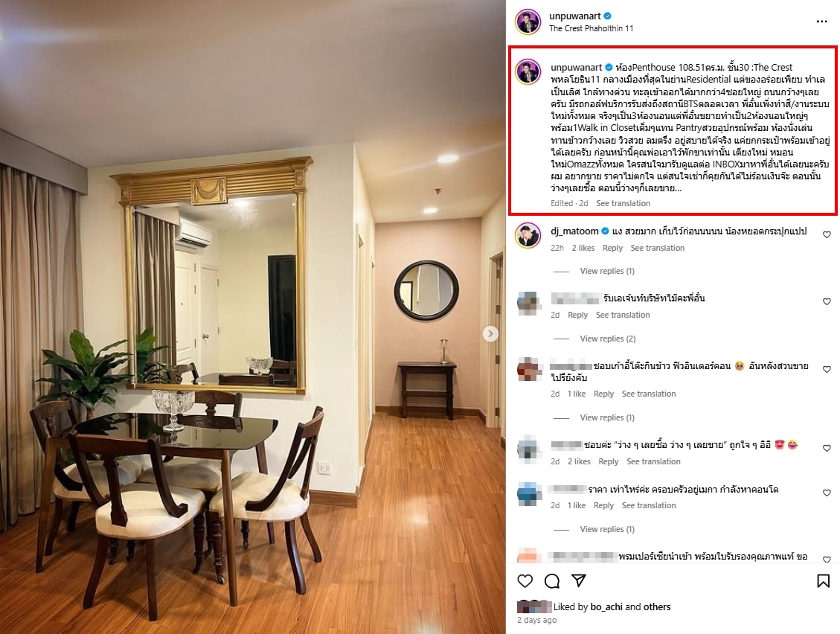Click the dining room photo
The image size is (840, 634).
[x=253, y=317]
